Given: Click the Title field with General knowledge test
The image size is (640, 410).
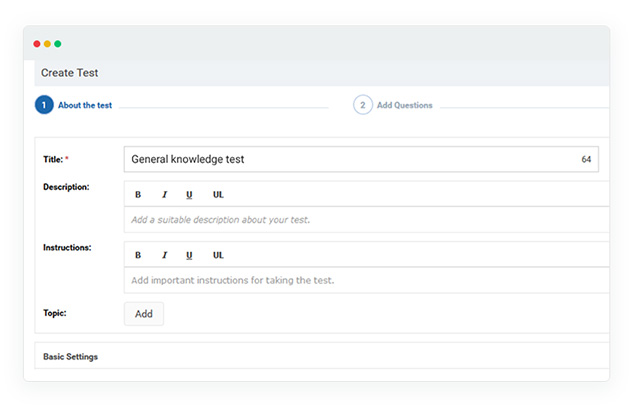Looking at the screenshot, I should click(x=350, y=159).
